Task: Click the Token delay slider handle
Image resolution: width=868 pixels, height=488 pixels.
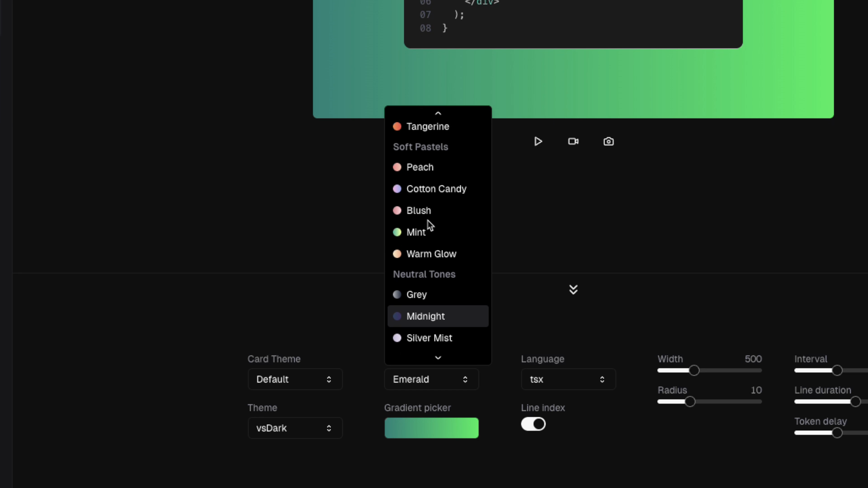Action: coord(837,433)
